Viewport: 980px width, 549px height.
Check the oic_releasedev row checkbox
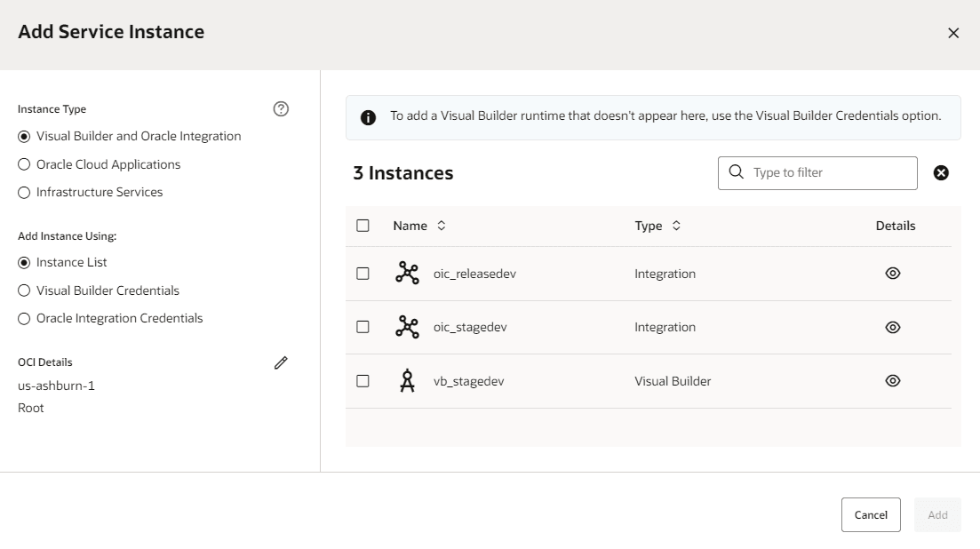363,274
